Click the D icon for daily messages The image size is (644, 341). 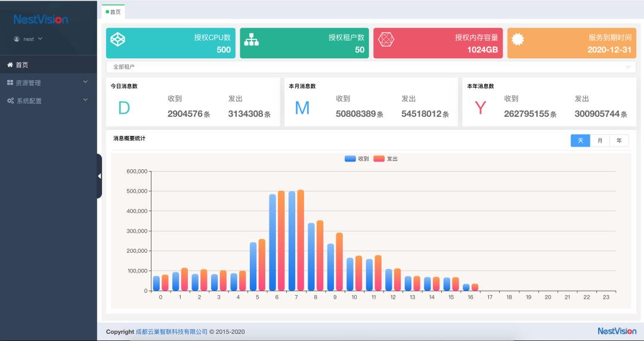click(124, 108)
